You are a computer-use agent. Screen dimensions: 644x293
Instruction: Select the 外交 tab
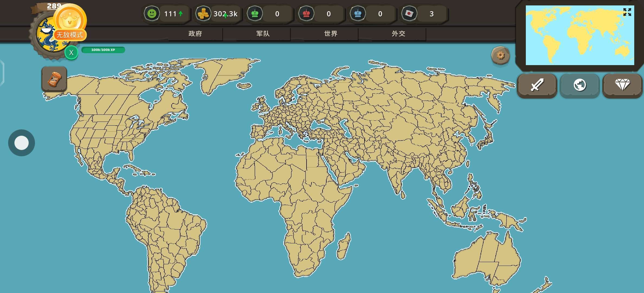[398, 34]
